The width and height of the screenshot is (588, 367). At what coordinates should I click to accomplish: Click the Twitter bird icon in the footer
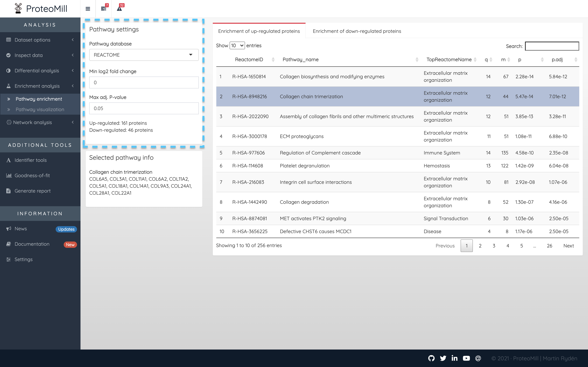(x=443, y=358)
